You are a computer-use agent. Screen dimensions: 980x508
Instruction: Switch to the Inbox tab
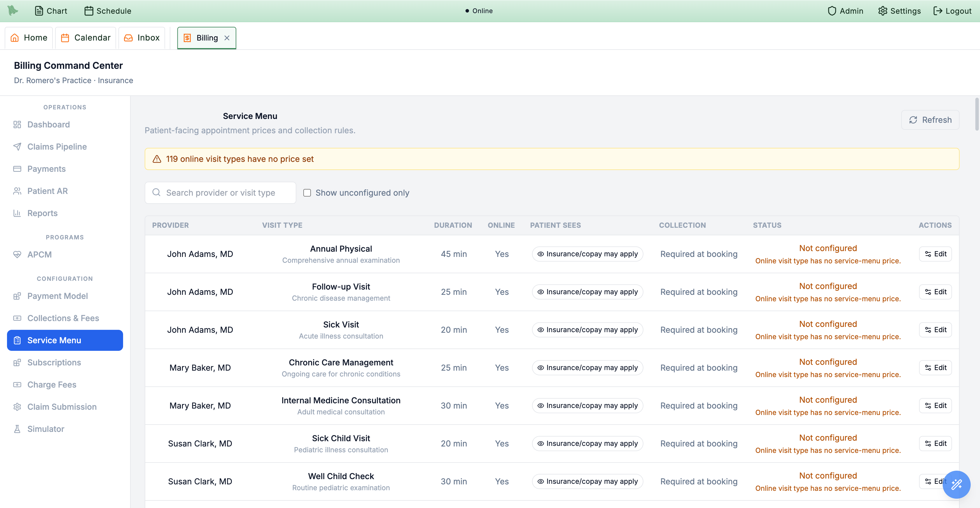pos(142,38)
